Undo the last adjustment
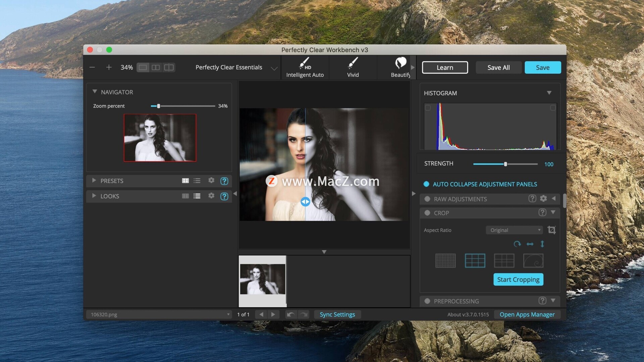Screen dimensions: 644x362 [291, 314]
